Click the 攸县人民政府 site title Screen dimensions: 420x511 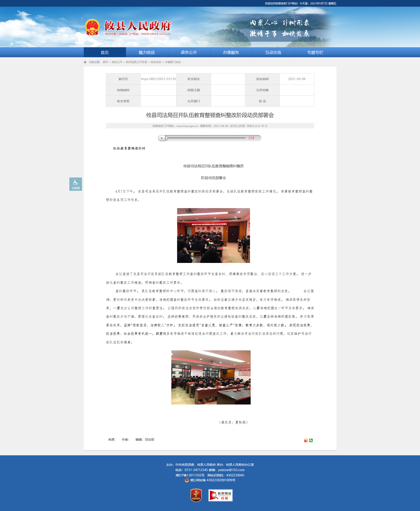pyautogui.click(x=138, y=26)
